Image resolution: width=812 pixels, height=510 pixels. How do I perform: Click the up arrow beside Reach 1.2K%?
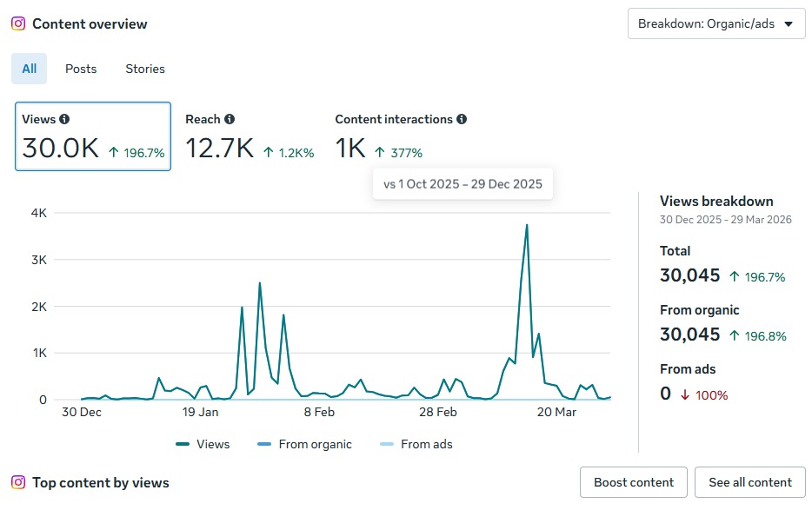coord(267,153)
